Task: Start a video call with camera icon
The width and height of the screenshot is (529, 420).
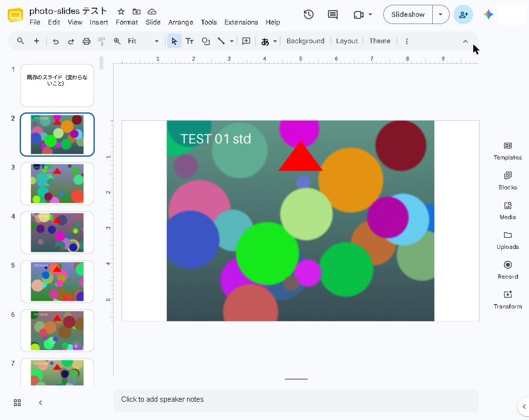Action: pyautogui.click(x=359, y=14)
